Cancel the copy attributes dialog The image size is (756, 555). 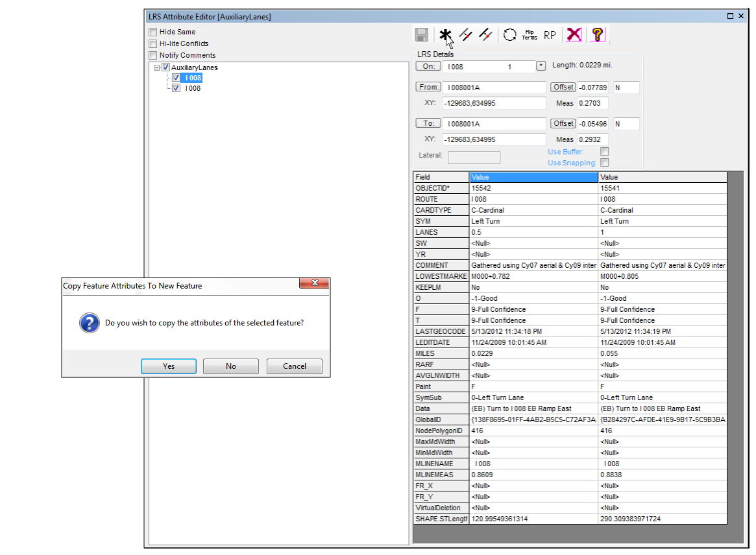(x=294, y=366)
